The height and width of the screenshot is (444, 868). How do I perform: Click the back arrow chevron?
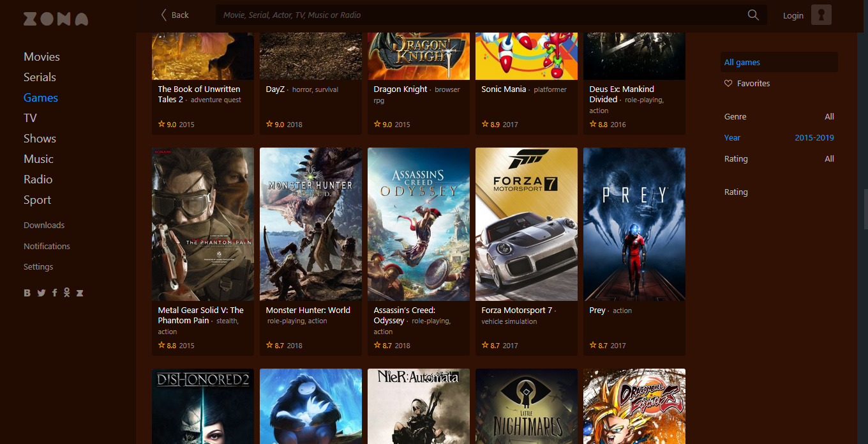[x=164, y=15]
